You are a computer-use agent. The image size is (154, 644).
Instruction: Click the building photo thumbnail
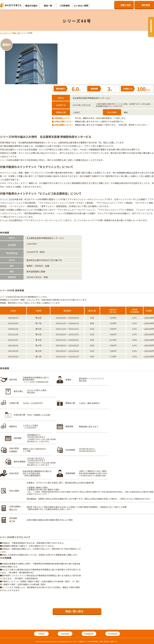pos(31,64)
